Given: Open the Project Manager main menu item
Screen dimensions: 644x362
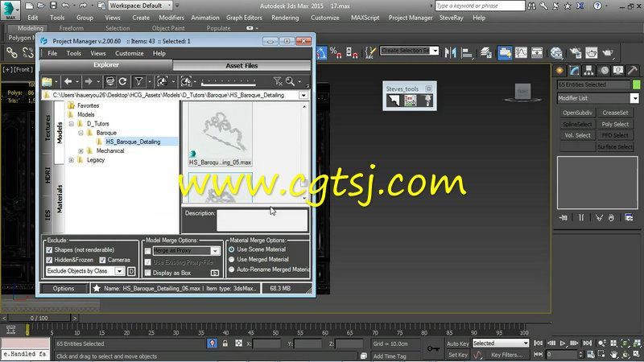Looking at the screenshot, I should pos(411,18).
